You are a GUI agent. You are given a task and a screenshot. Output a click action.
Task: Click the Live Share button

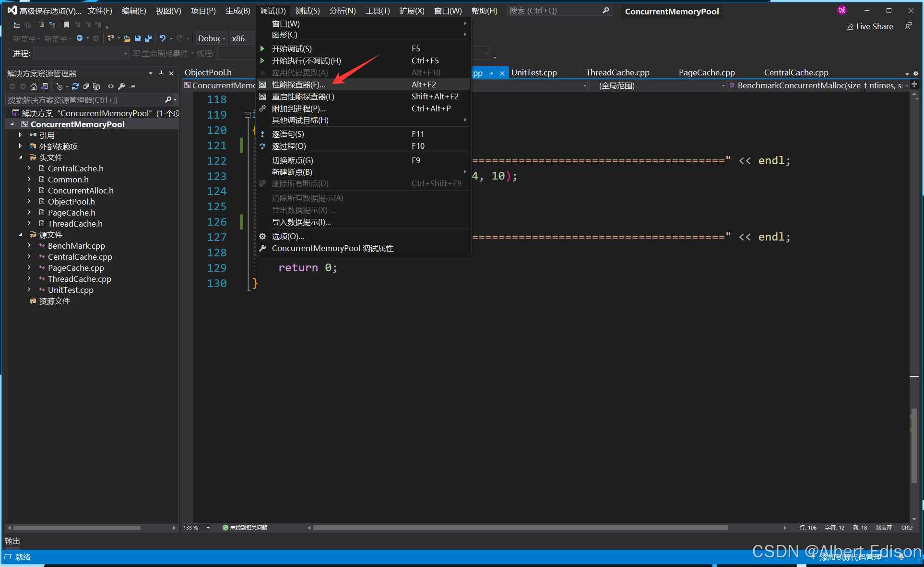[869, 26]
